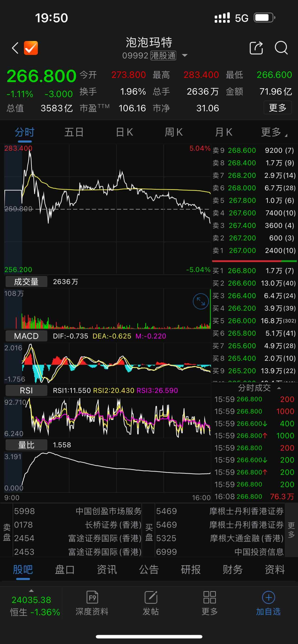Switch to 公告 tab
The height and width of the screenshot is (644, 298).
pos(149,570)
